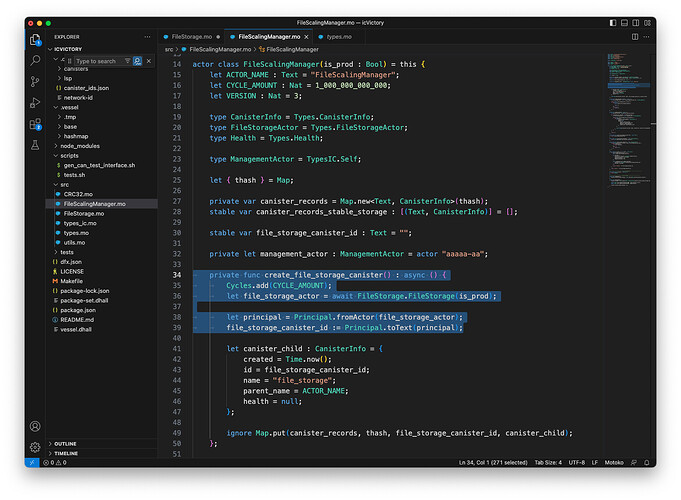The width and height of the screenshot is (681, 500).
Task: Expand the lsp folder
Action: coord(68,78)
